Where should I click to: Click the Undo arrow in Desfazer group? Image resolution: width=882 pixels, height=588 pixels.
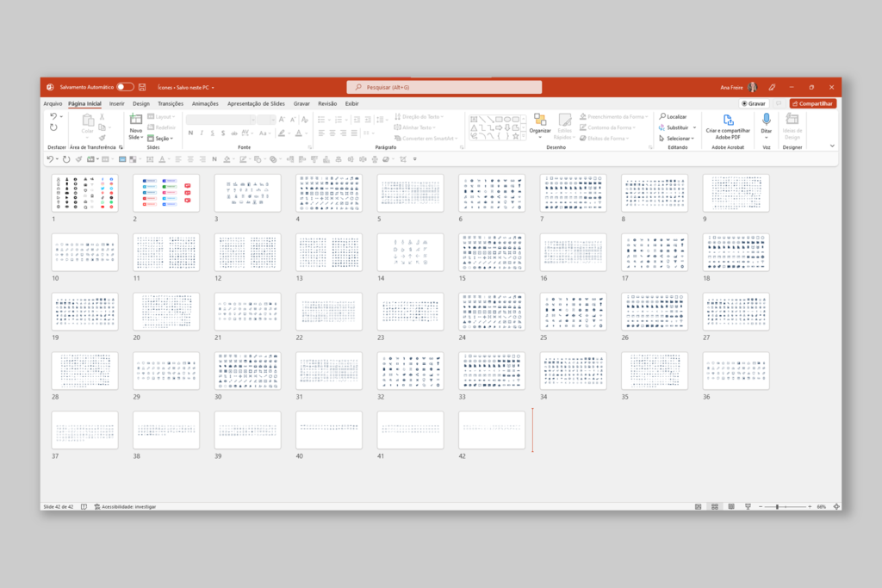point(53,116)
